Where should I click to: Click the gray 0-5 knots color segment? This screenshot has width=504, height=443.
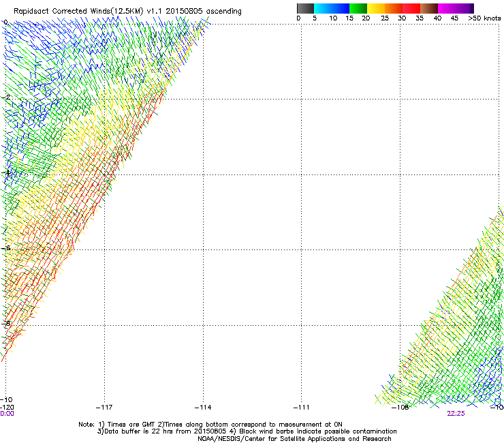(305, 8)
